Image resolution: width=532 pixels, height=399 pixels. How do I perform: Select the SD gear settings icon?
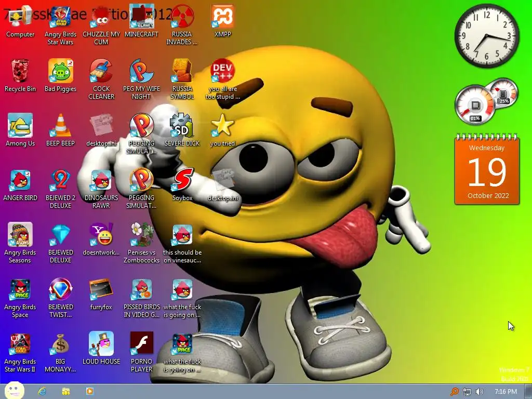[182, 130]
